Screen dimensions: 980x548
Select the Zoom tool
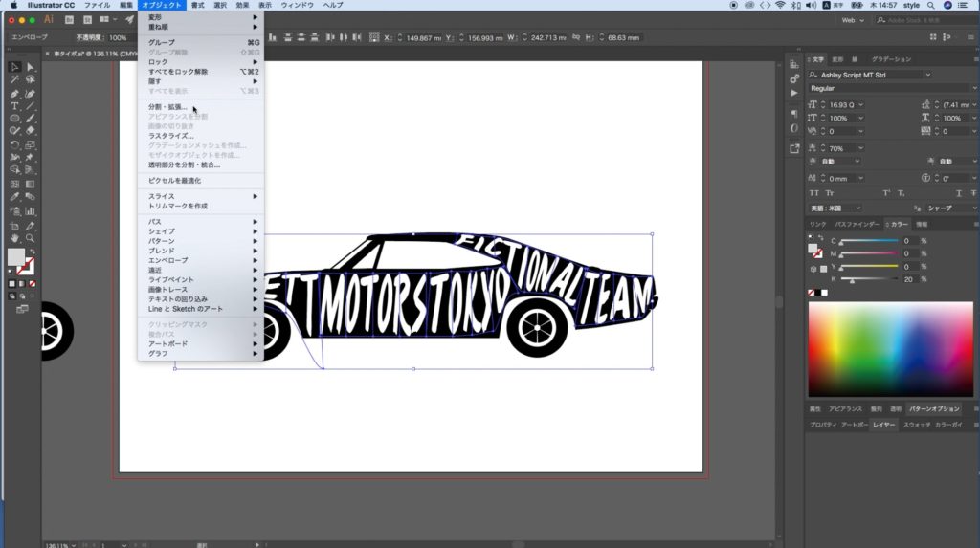[x=30, y=239]
